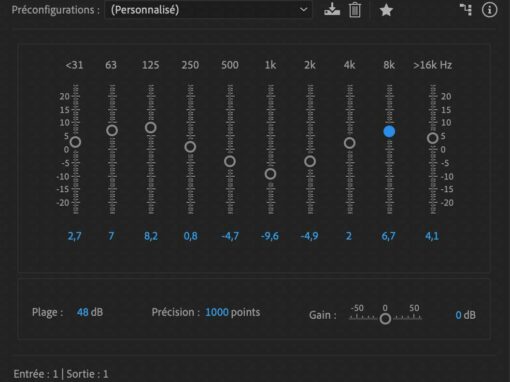The image size is (510, 382).
Task: Click the Précision : label
Action: pos(176,312)
